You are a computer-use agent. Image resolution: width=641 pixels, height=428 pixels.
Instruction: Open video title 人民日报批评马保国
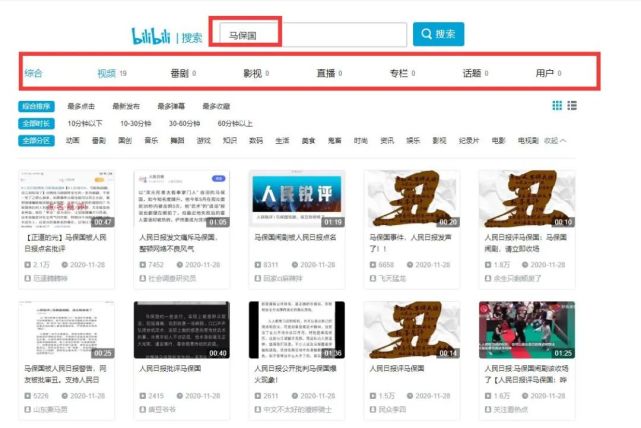pos(170,368)
